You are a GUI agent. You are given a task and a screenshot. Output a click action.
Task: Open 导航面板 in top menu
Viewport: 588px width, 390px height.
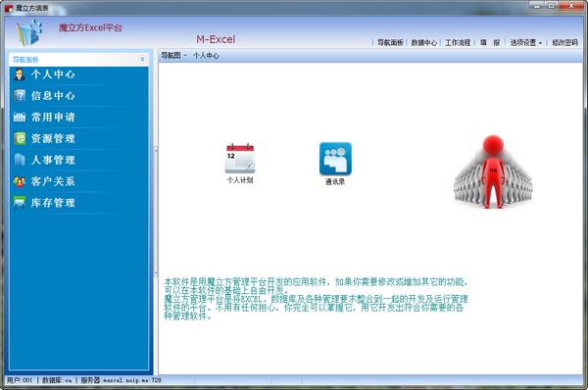coord(390,43)
